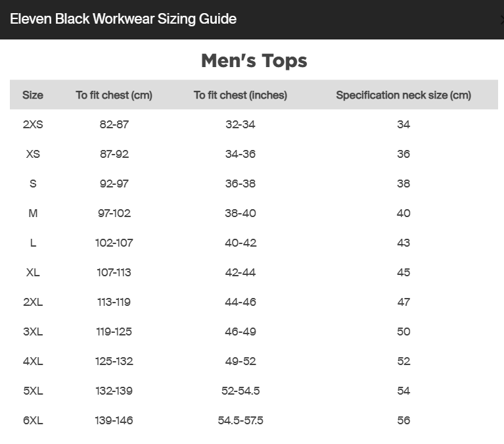
Task: Close the sizing guide dialog
Action: point(502,20)
